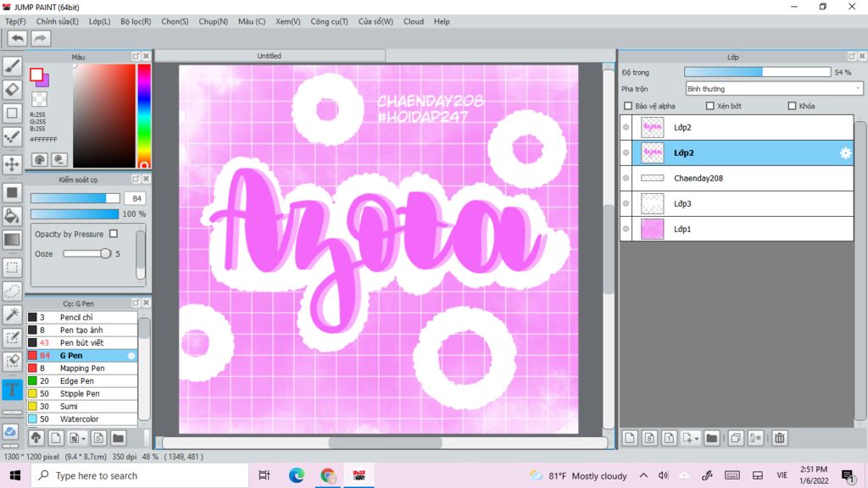
Task: Open the Chỉnh sửa(E) menu
Action: (58, 21)
